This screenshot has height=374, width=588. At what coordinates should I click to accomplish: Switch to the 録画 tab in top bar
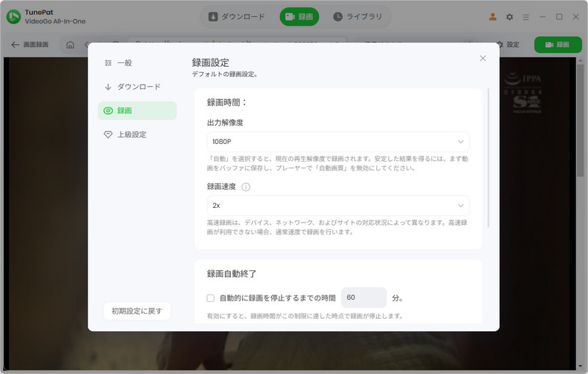click(x=299, y=17)
